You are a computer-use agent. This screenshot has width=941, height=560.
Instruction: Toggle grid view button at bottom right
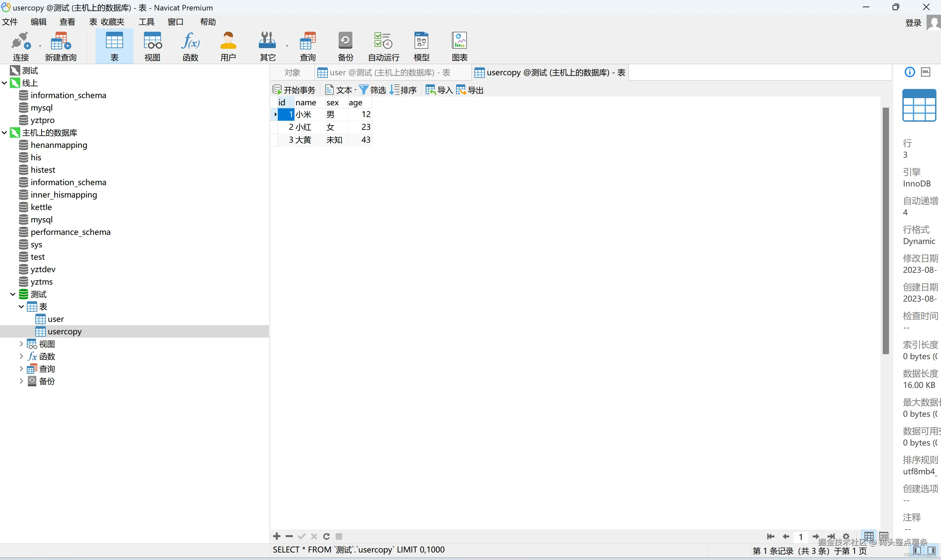[x=869, y=536]
